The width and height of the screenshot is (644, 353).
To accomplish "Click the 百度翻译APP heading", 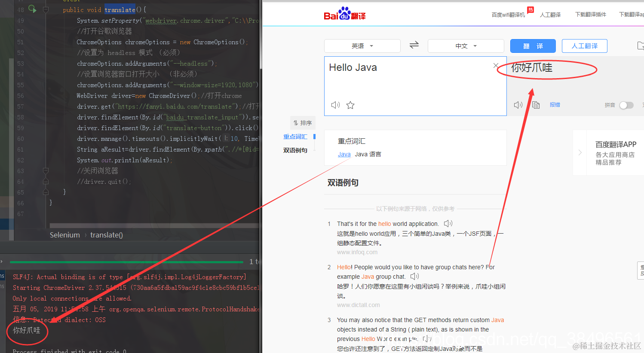I will click(x=616, y=144).
